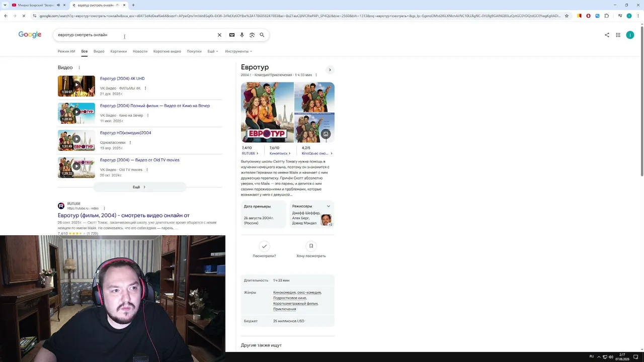Play the 1:30:07 video thumbnail
The width and height of the screenshot is (644, 362).
[76, 86]
